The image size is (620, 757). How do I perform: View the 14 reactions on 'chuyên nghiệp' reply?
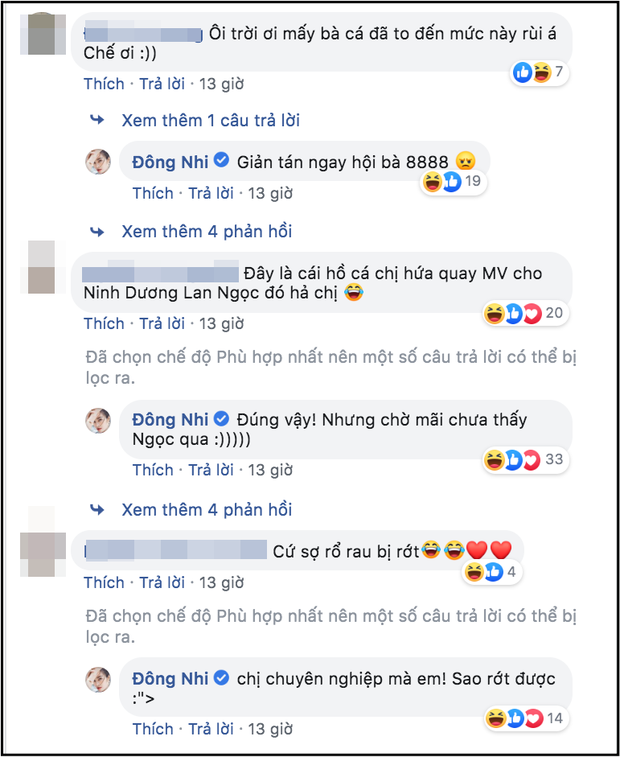[x=525, y=719]
